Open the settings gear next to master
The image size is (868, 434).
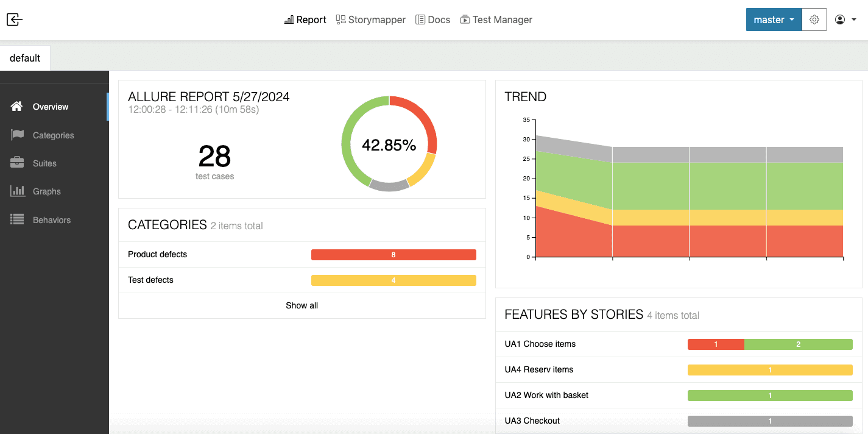click(814, 20)
